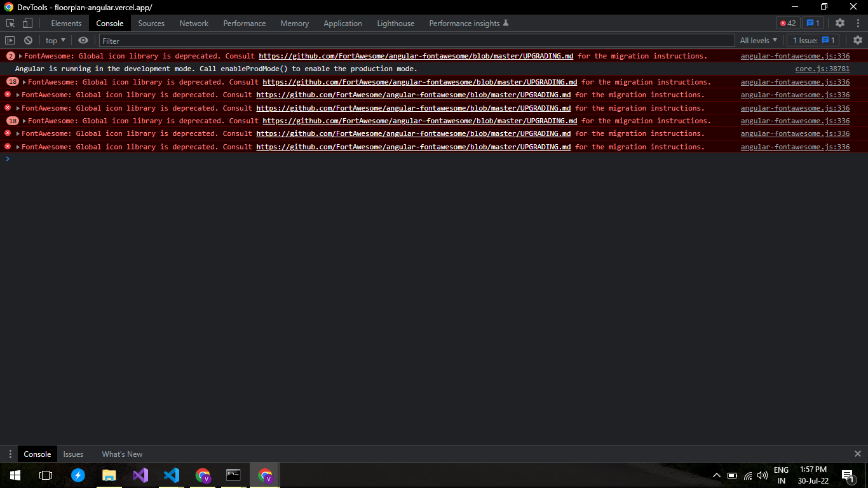
Task: Close the bottom drawer with X
Action: click(x=858, y=454)
